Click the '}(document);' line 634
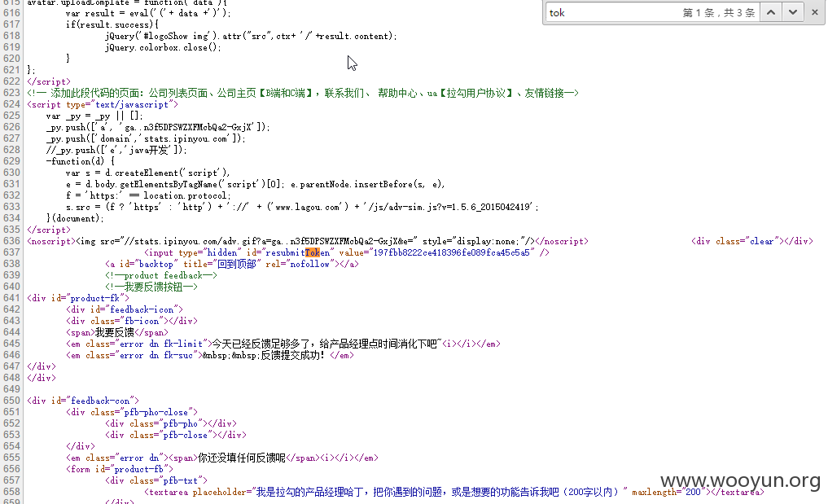The height and width of the screenshot is (504, 828). click(x=75, y=218)
